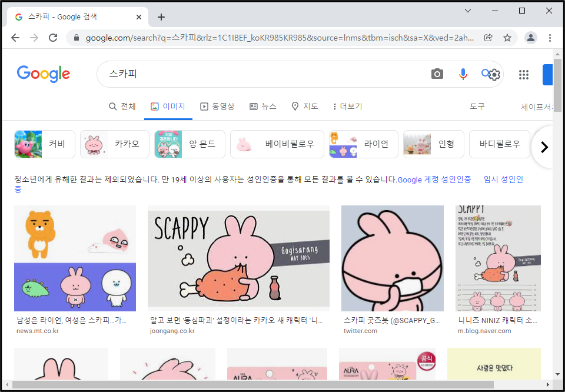Open the 세이프서치 setting
Screen dimensions: 565x392
point(536,107)
